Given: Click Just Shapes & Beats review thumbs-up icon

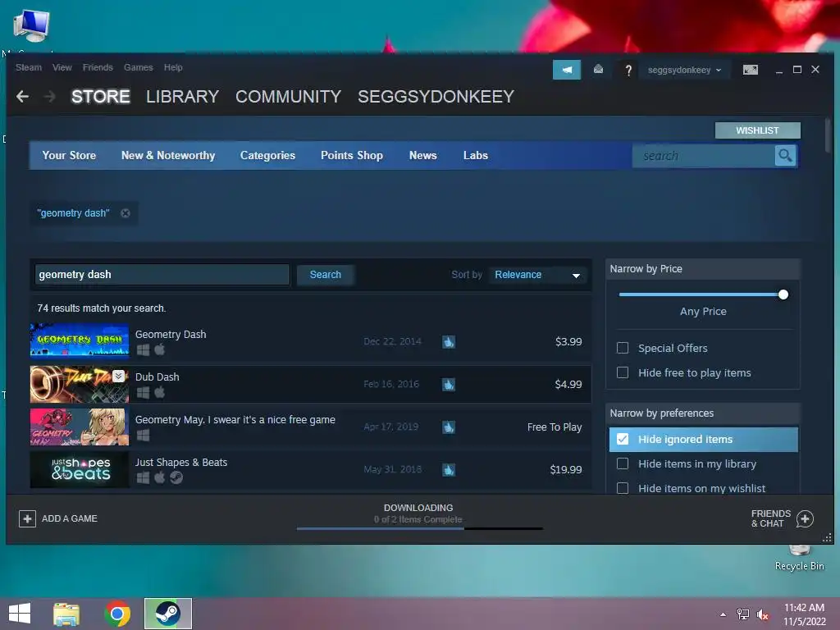Looking at the screenshot, I should 449,470.
